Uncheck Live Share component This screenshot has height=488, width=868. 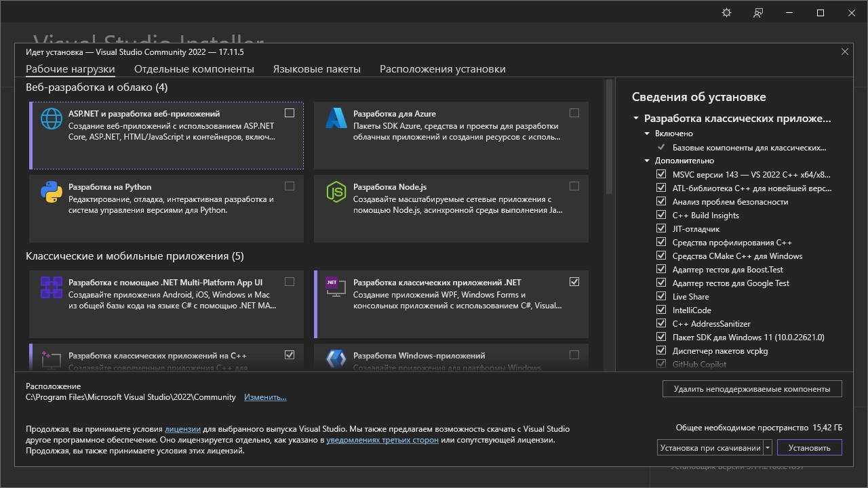pos(661,296)
